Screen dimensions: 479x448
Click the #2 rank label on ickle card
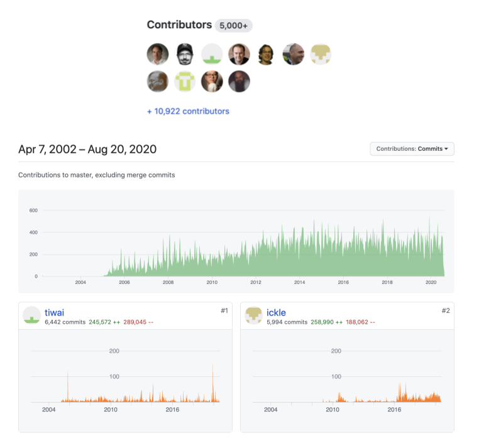(446, 310)
